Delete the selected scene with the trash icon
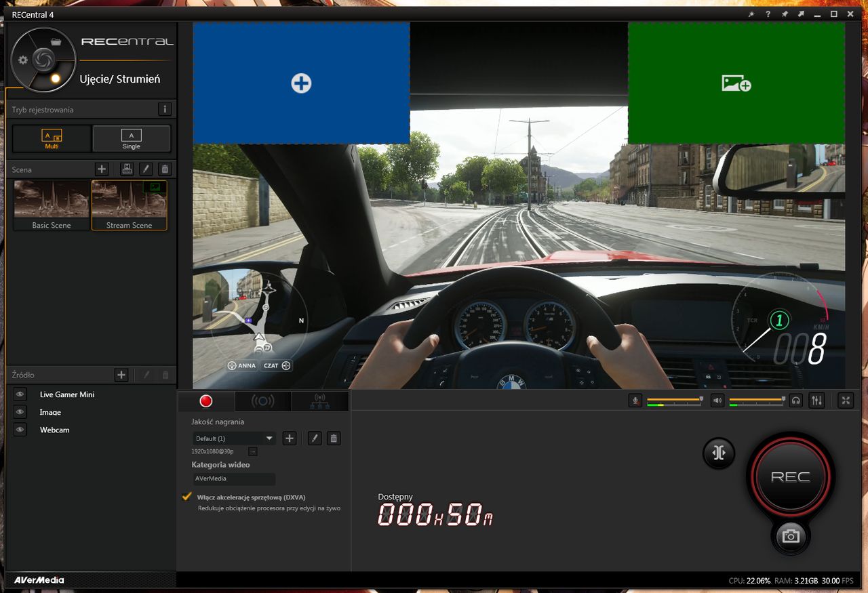The image size is (868, 593). (x=165, y=169)
